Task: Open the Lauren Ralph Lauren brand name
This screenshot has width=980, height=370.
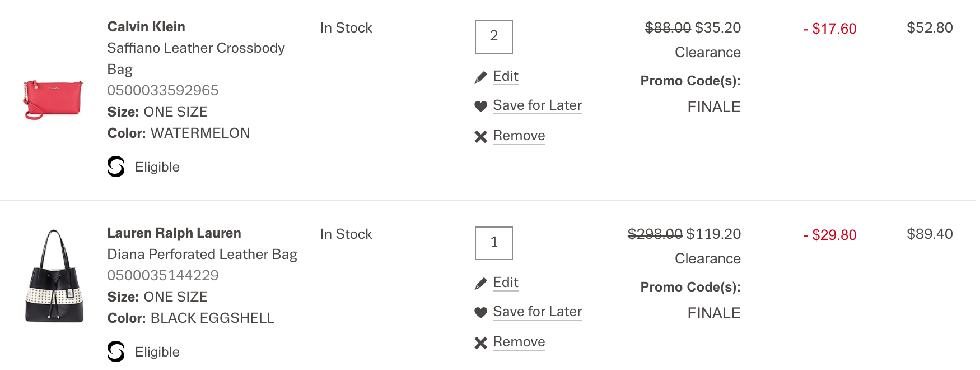Action: coord(174,233)
